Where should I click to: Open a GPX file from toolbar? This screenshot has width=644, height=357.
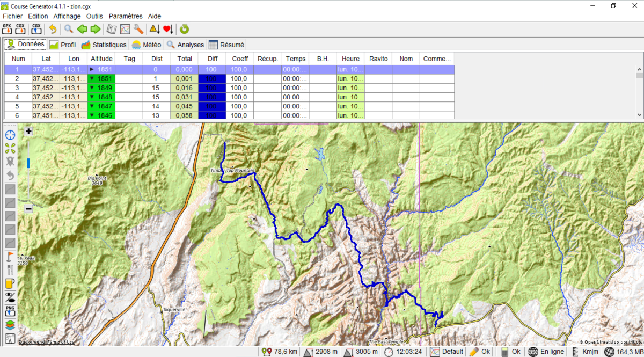[8, 29]
